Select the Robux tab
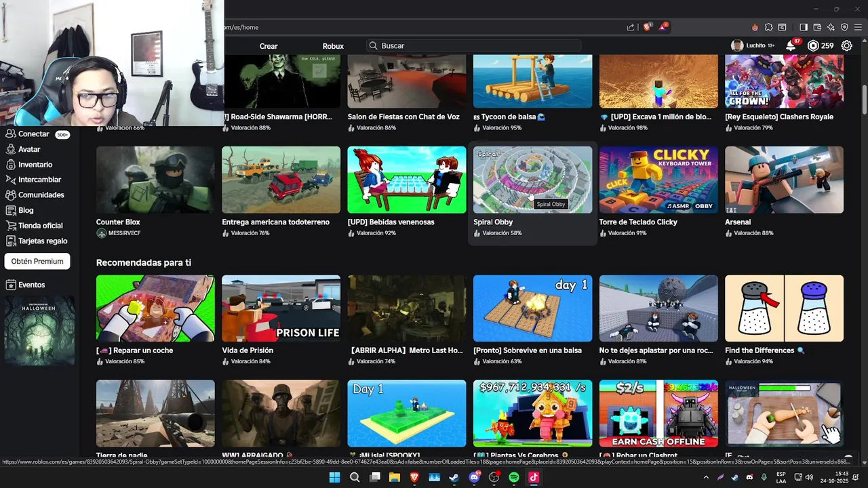Screen dimensions: 868x488 (x=333, y=46)
